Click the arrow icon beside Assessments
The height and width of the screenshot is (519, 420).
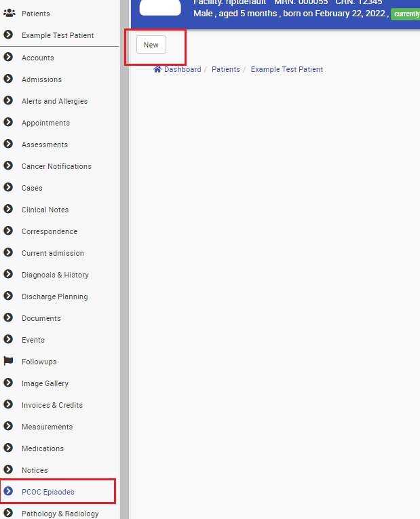(x=8, y=144)
